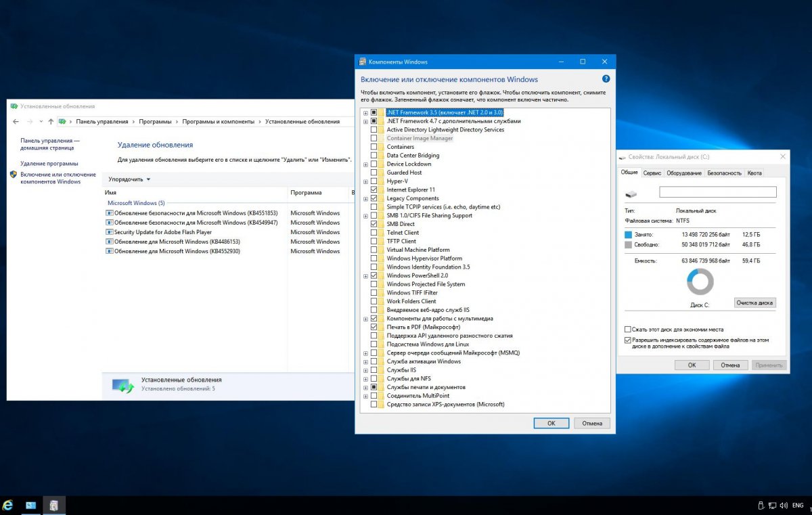The height and width of the screenshot is (515, 812).
Task: Click the disk usage donut chart
Action: tap(700, 281)
